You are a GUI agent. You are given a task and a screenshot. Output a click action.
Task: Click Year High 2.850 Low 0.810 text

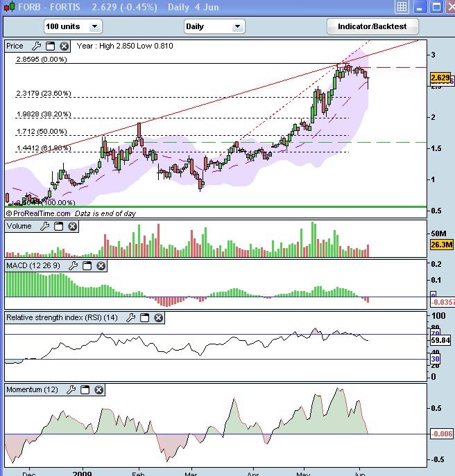coord(125,46)
